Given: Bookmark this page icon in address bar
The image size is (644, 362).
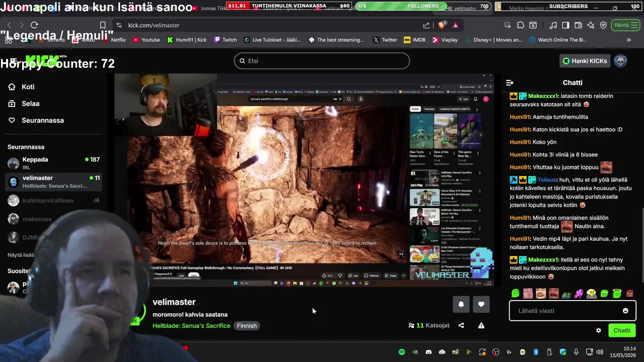Looking at the screenshot, I should (x=103, y=25).
